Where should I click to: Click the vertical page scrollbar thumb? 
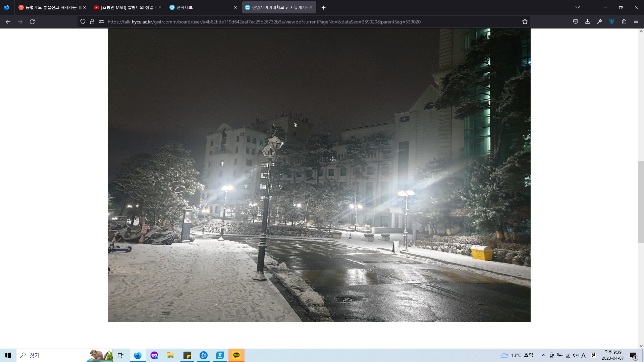[641, 202]
